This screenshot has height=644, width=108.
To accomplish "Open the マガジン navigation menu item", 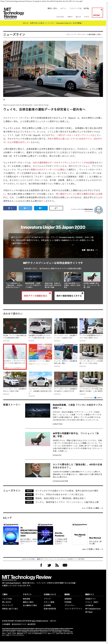I will coord(70,17).
